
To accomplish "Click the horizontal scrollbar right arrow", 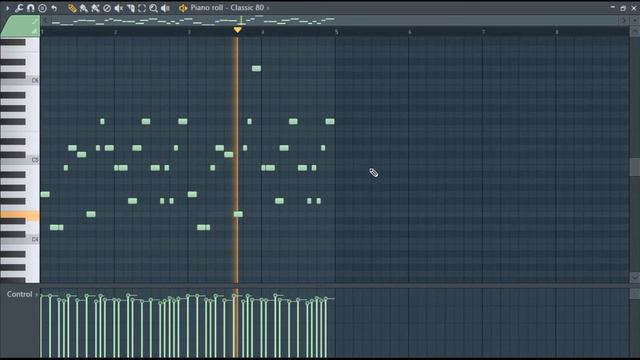I will click(x=623, y=20).
